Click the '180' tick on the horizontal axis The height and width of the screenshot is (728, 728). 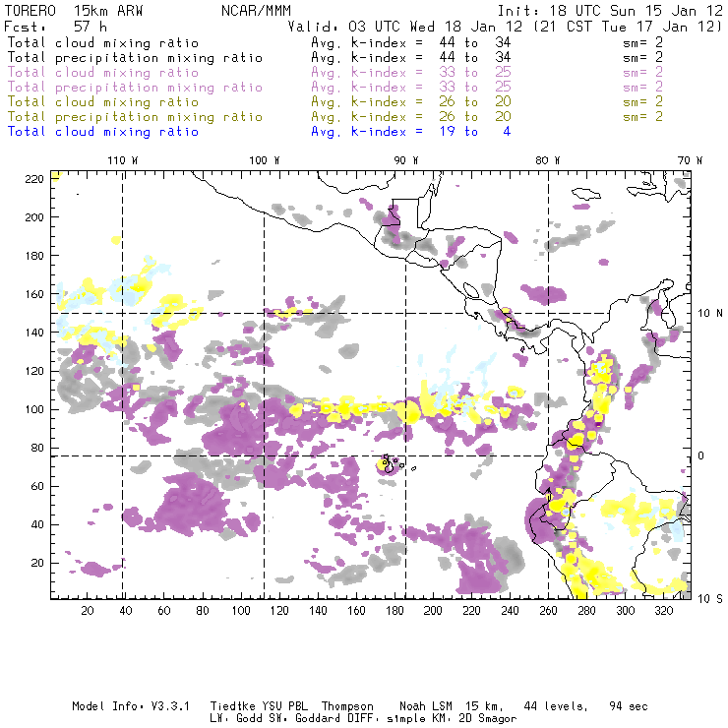coord(394,611)
